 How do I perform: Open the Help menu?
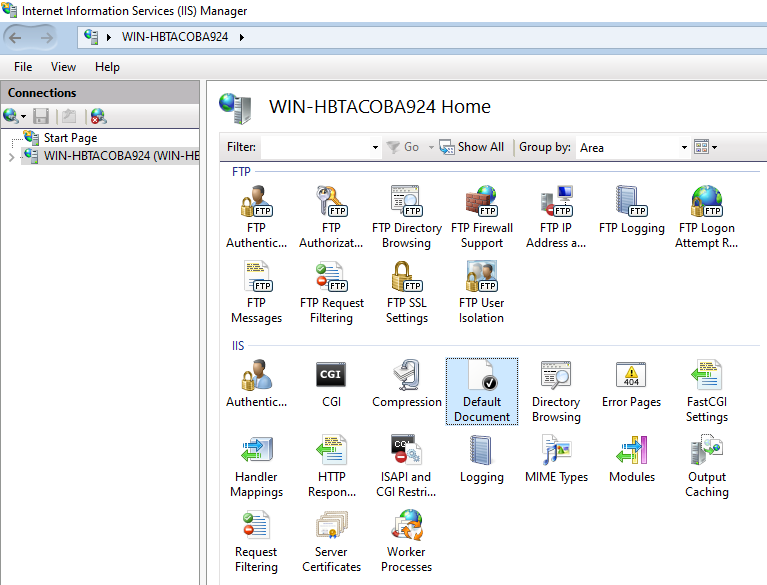(x=107, y=67)
